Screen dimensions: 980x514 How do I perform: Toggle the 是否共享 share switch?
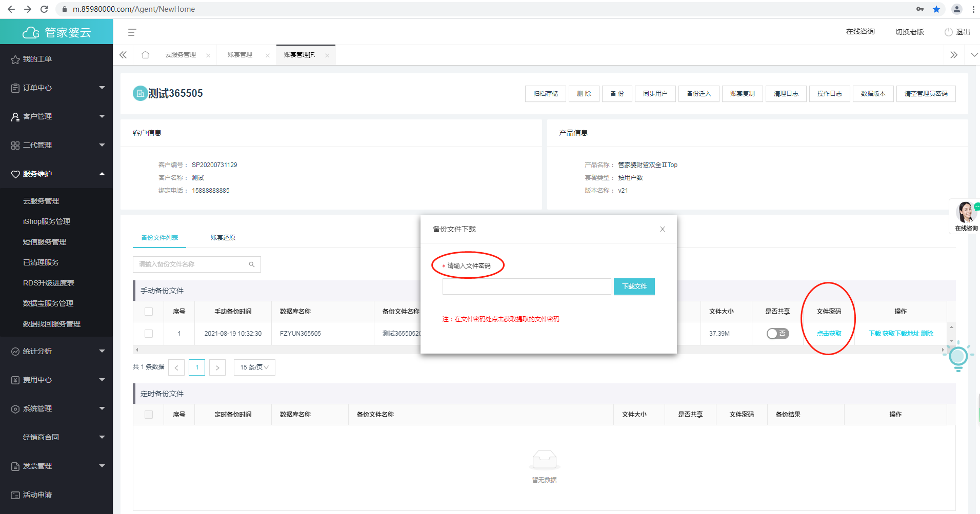click(777, 334)
